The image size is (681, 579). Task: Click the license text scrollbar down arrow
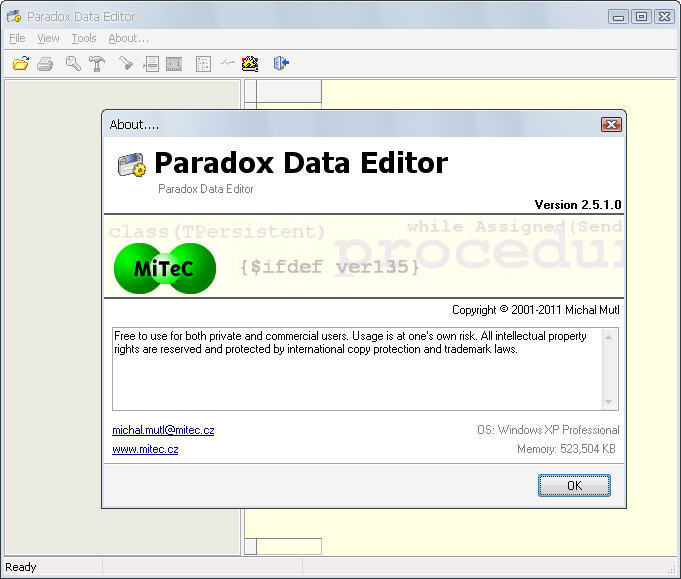point(609,402)
